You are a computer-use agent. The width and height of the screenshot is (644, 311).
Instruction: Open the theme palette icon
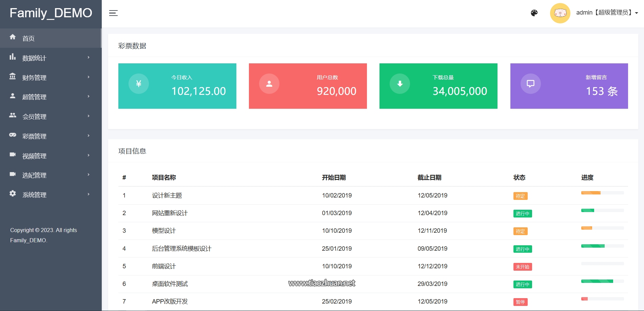click(x=534, y=13)
